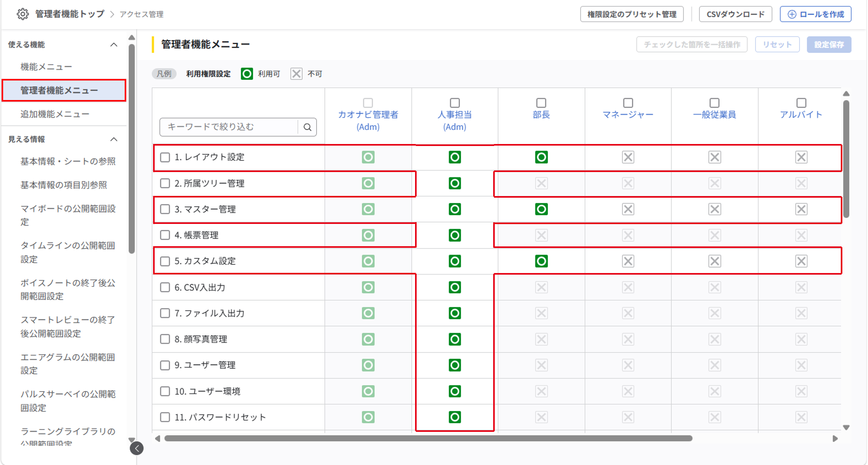The width and height of the screenshot is (868, 465).
Task: Click table horizontal scrollbar right arrow
Action: click(x=835, y=438)
